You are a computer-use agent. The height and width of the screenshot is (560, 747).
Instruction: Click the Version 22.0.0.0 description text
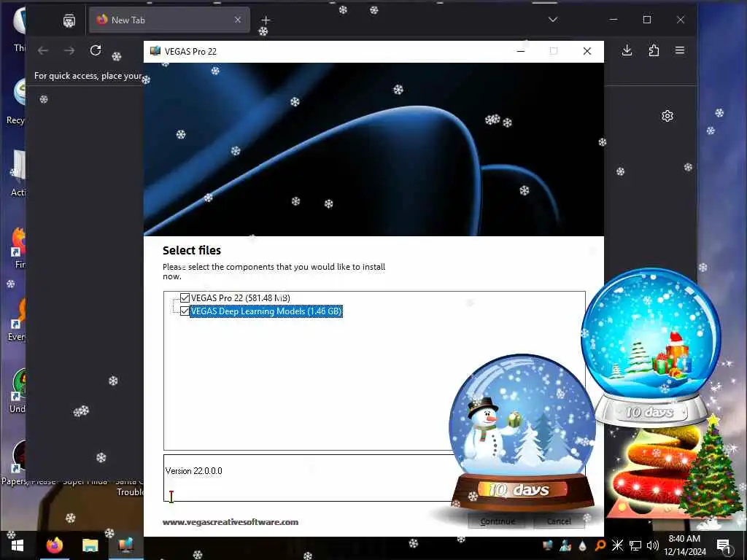[x=194, y=471]
